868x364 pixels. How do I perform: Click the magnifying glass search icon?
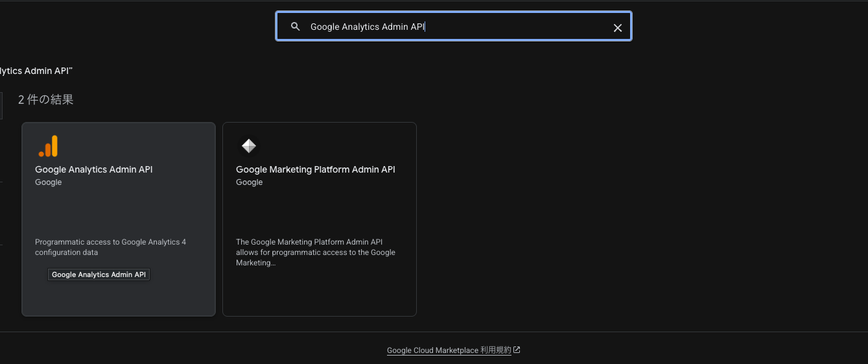(x=295, y=27)
